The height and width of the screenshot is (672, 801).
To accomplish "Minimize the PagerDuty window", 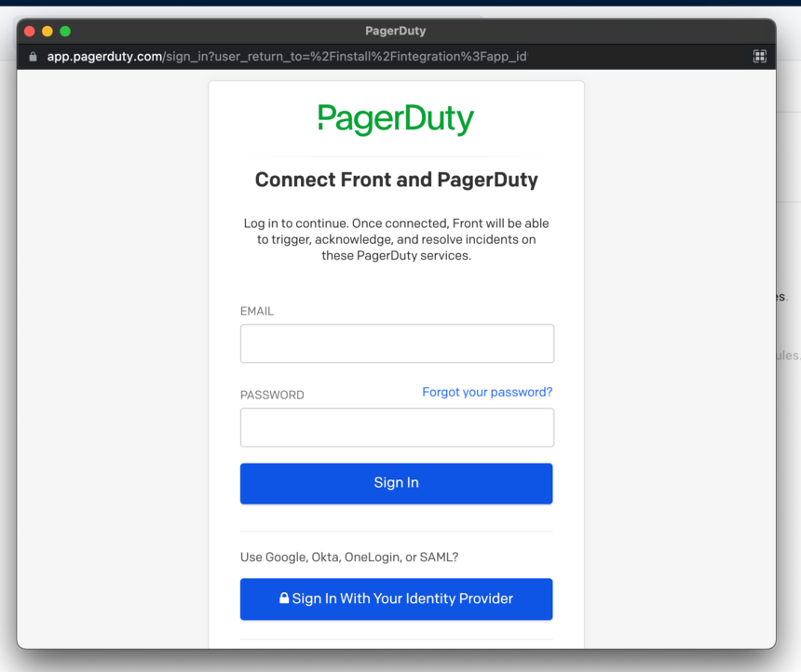I will coord(48,31).
